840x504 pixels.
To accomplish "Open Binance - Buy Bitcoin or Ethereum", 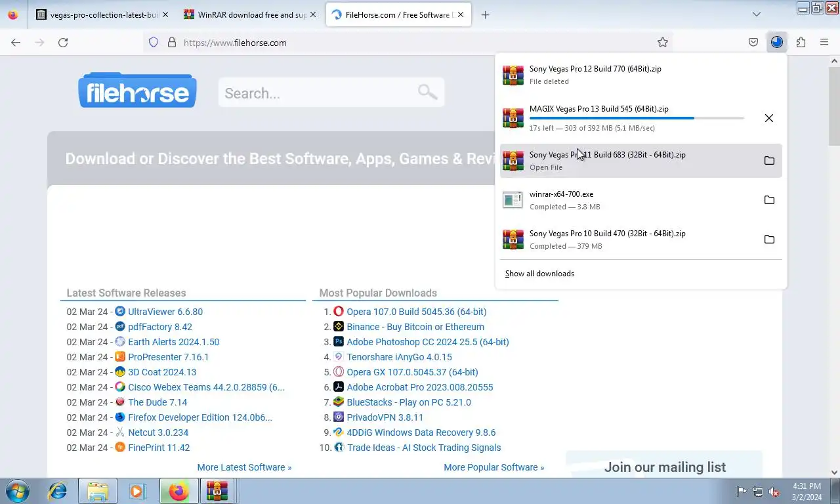I will point(415,327).
